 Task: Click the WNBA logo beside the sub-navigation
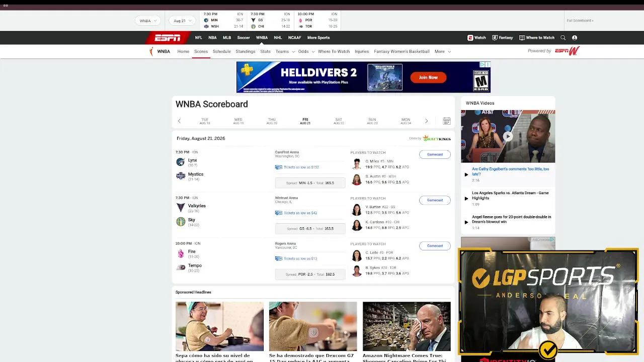click(151, 51)
